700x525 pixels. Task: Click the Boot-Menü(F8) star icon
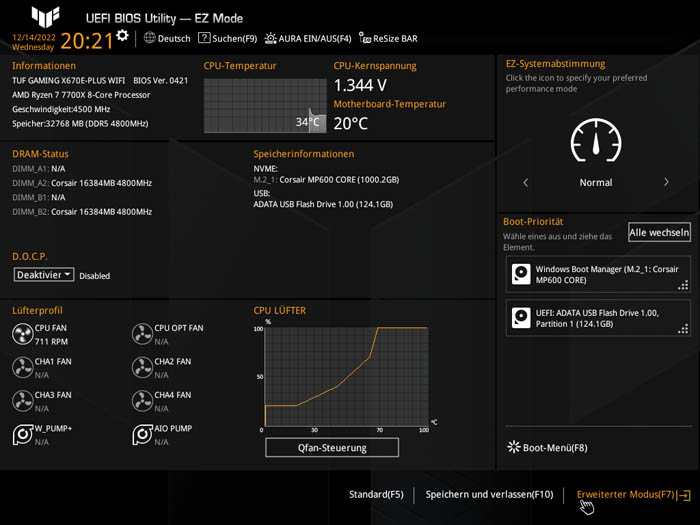tap(514, 447)
